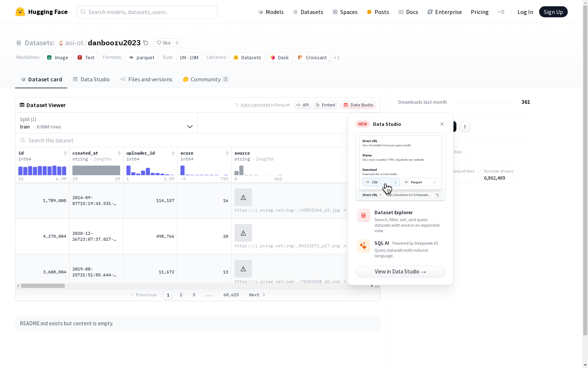Open the aoi-ot user profile link
588x368 pixels.
pos(74,43)
